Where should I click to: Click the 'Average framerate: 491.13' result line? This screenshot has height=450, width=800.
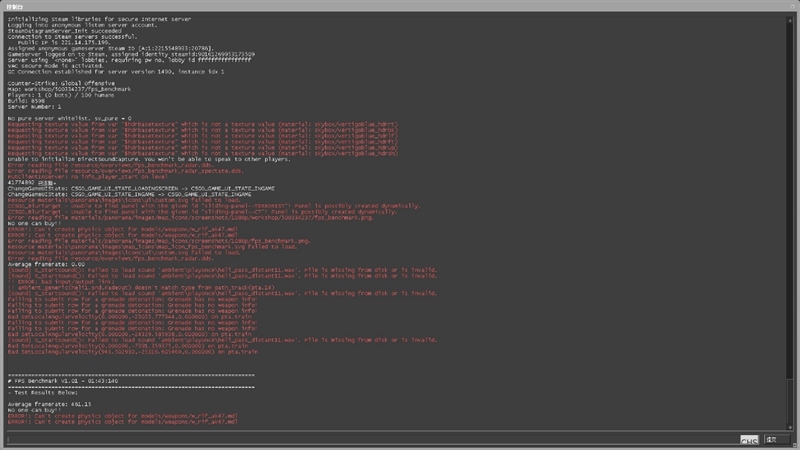[x=50, y=403]
